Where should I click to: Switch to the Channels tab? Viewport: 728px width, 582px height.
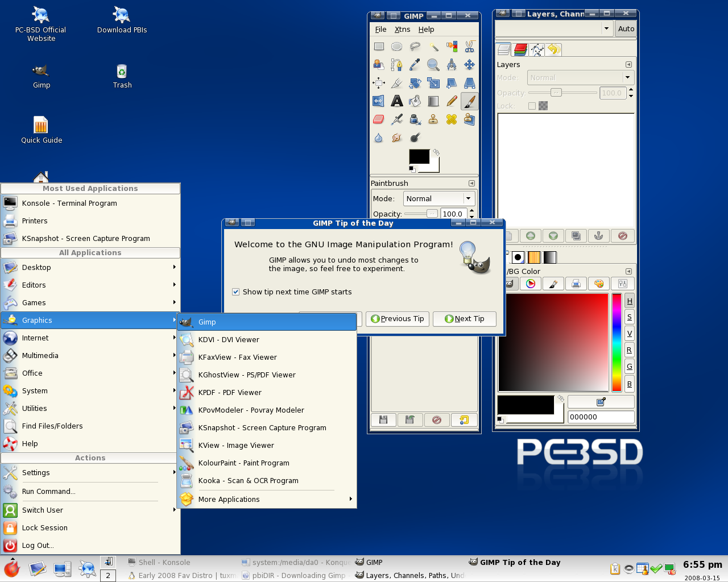[521, 49]
